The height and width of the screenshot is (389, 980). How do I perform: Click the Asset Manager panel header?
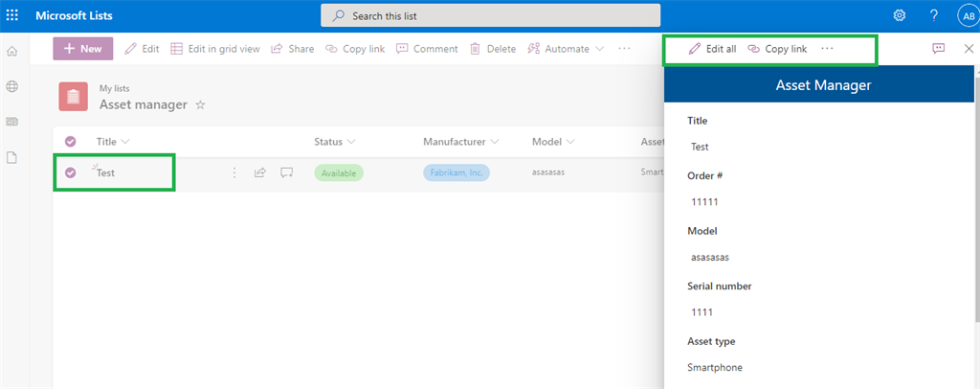(819, 85)
